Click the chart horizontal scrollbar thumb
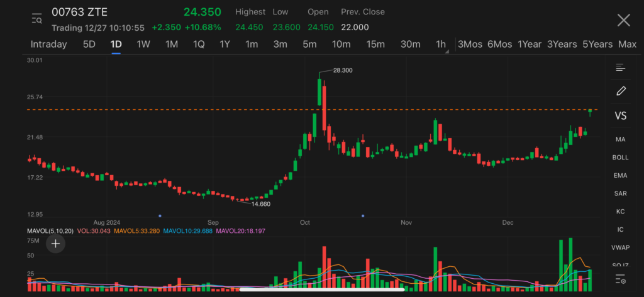The image size is (644, 297). click(322, 289)
